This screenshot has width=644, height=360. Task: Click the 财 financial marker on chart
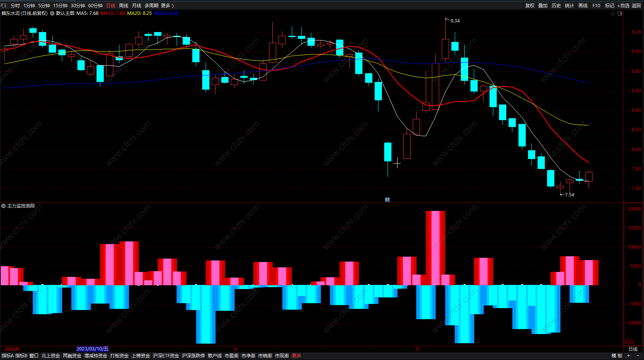tap(387, 200)
